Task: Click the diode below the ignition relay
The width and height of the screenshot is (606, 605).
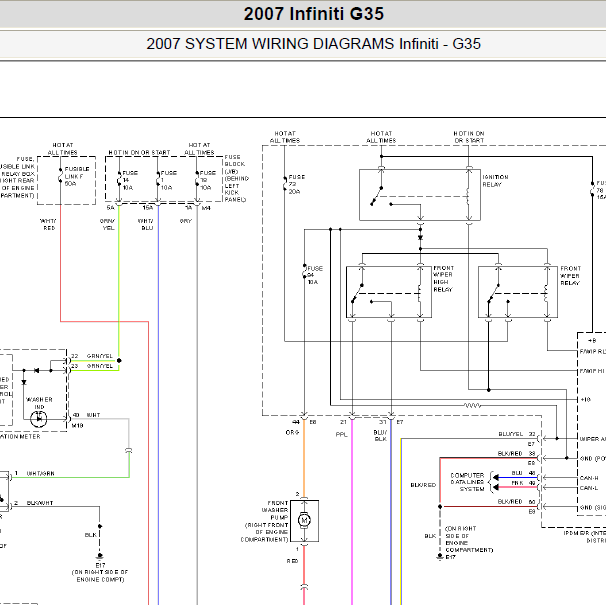Action: point(420,238)
